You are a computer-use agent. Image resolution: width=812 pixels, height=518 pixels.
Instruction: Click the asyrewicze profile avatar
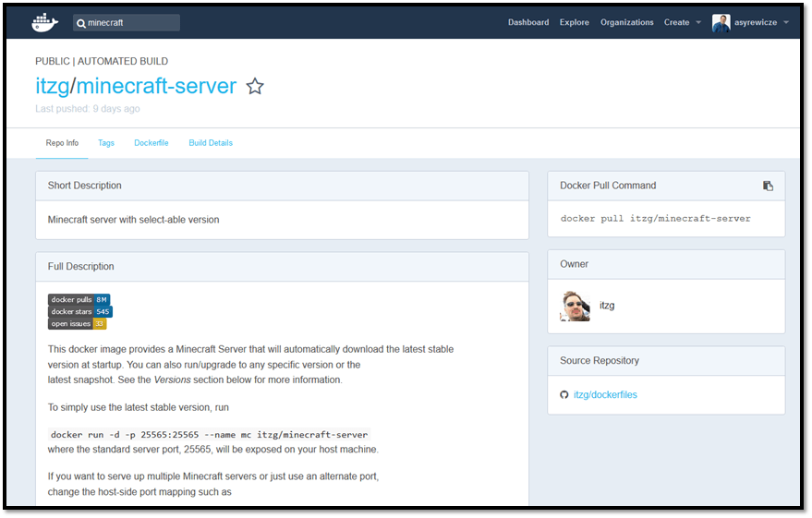click(x=721, y=23)
